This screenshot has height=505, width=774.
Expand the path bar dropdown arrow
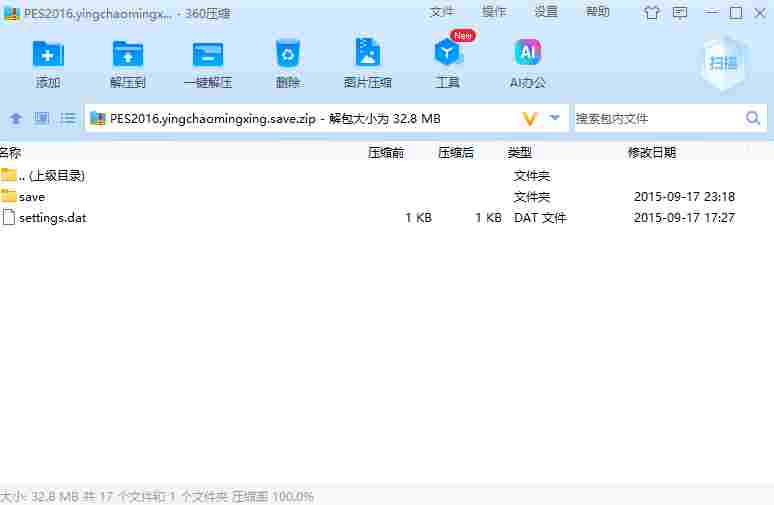coord(555,118)
